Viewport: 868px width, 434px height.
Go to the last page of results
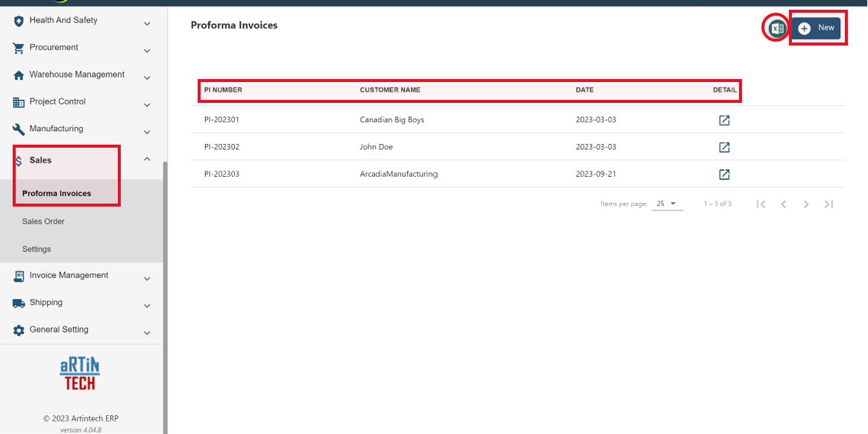point(828,204)
